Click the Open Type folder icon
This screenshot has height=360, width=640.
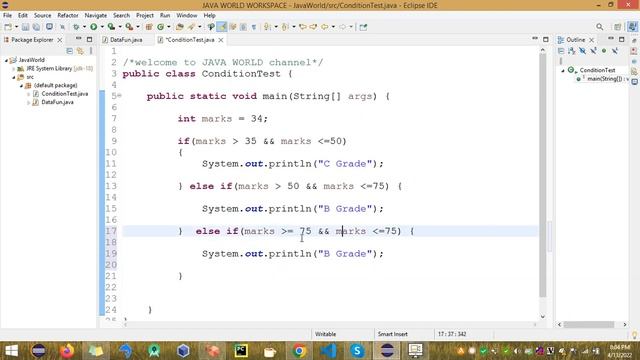pos(180,27)
